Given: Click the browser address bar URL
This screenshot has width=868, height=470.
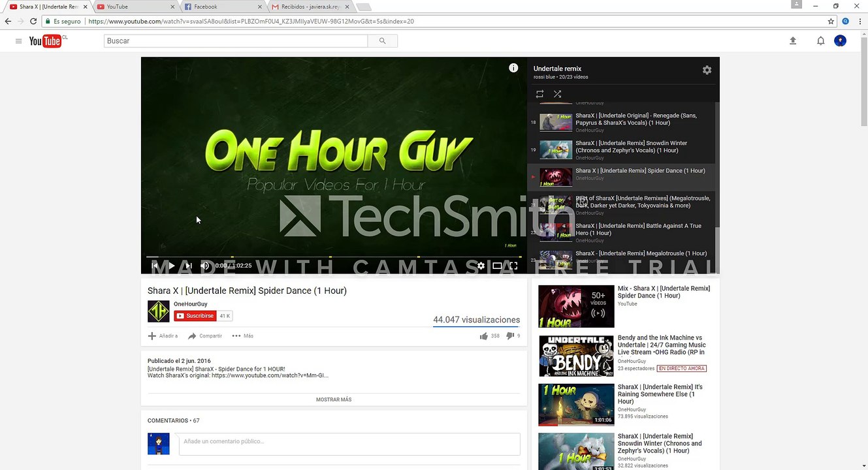Looking at the screenshot, I should pos(251,21).
